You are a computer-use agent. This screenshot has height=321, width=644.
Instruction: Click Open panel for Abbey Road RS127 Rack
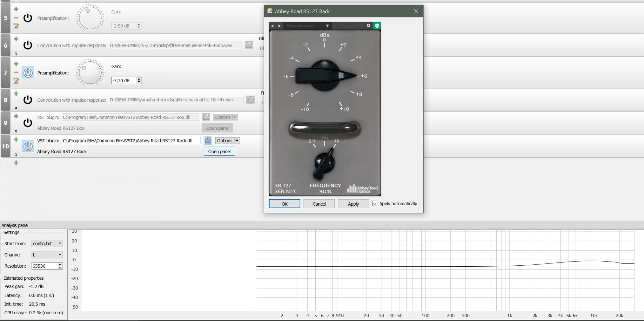(219, 152)
